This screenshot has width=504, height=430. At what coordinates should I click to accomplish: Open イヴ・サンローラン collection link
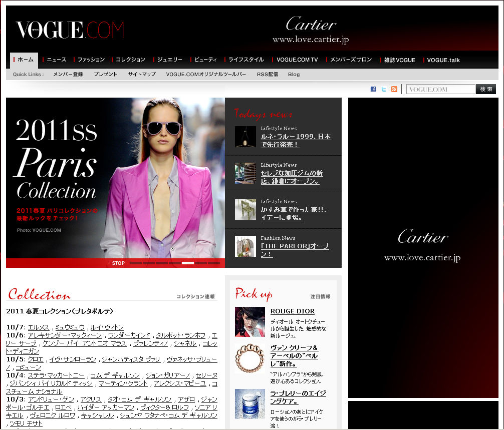pos(73,359)
